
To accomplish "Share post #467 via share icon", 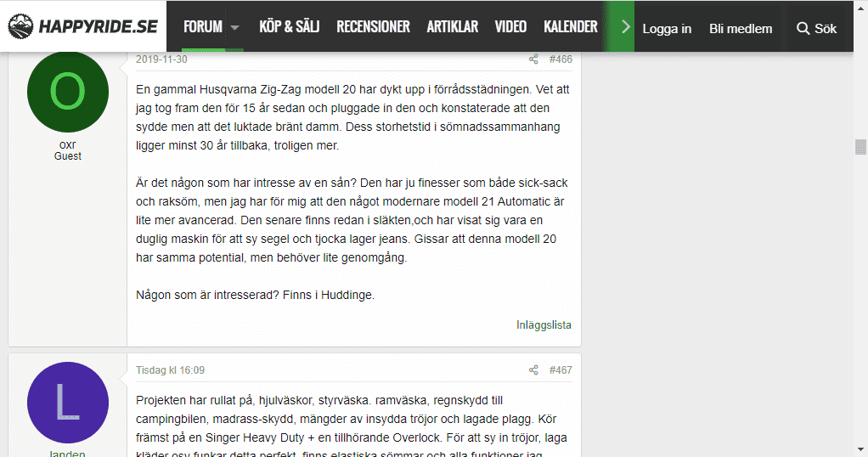I will (533, 370).
